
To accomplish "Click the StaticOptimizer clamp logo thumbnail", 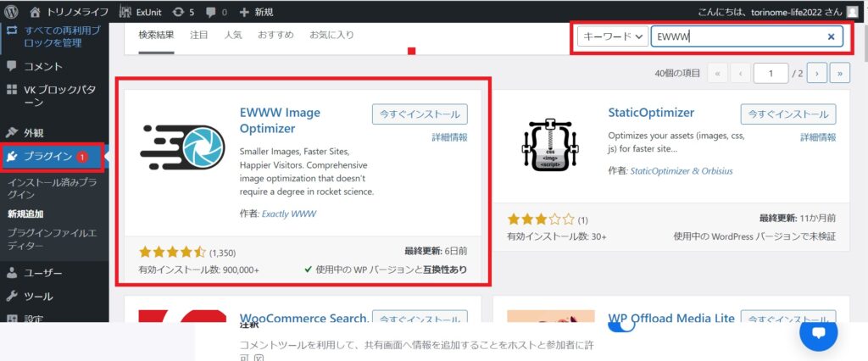I will [549, 146].
